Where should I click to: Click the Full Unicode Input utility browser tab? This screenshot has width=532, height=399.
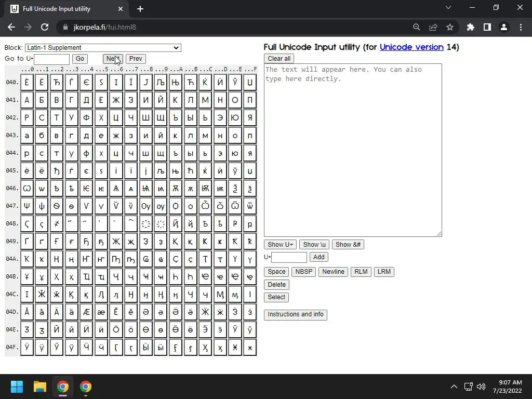[x=66, y=9]
